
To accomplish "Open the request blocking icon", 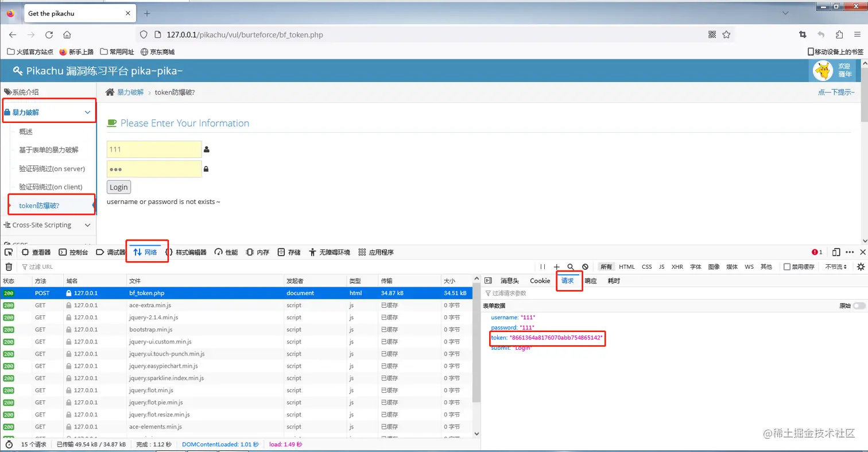I will [x=585, y=266].
